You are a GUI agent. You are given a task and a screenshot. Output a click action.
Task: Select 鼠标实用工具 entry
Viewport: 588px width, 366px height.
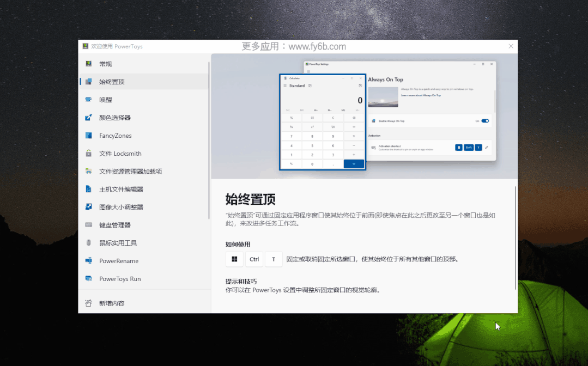pyautogui.click(x=144, y=243)
